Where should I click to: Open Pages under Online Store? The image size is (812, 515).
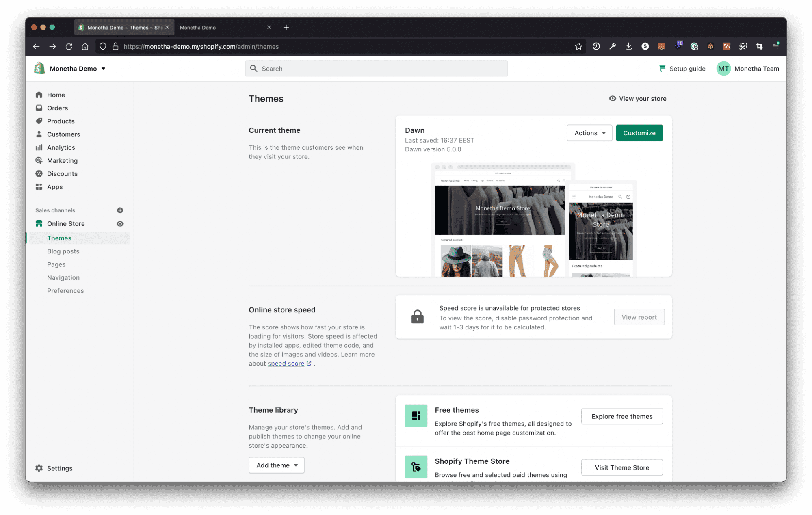pyautogui.click(x=56, y=264)
